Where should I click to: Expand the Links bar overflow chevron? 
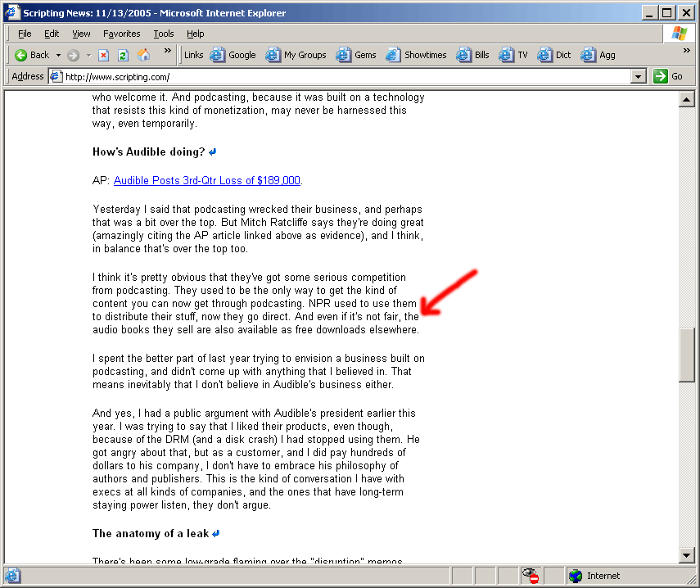(687, 51)
